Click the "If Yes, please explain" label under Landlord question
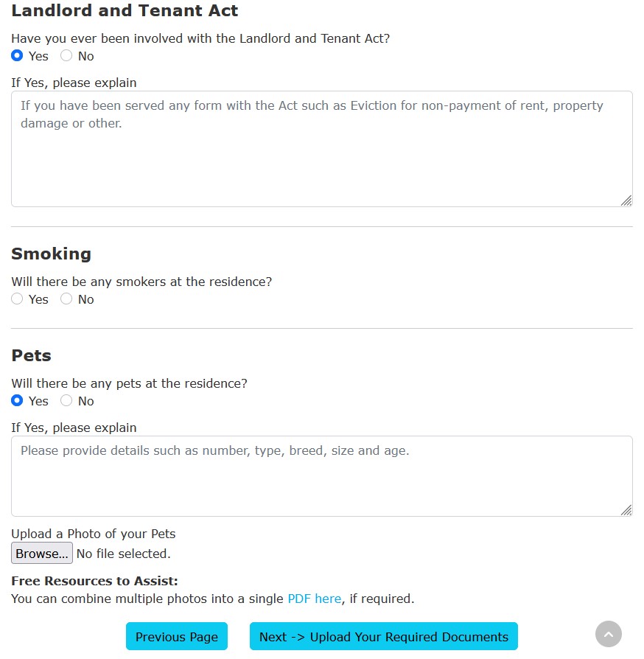Screen dimensions: 644x659 pyautogui.click(x=74, y=83)
